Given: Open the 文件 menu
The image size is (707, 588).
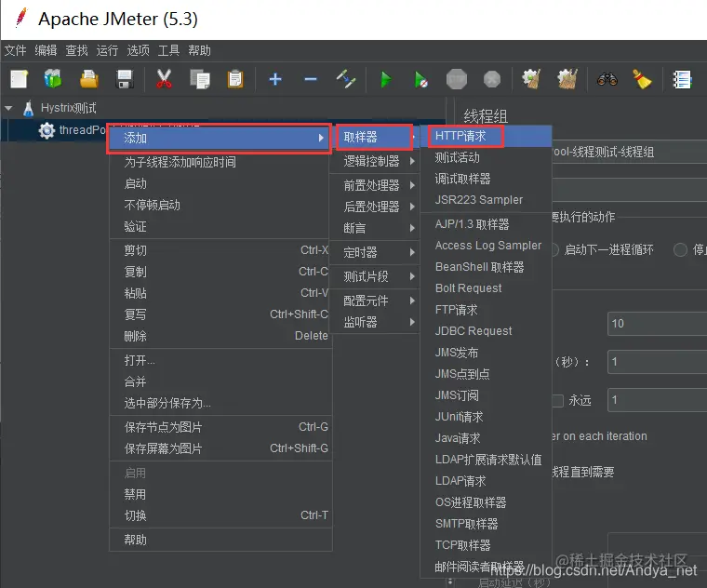Looking at the screenshot, I should (15, 50).
